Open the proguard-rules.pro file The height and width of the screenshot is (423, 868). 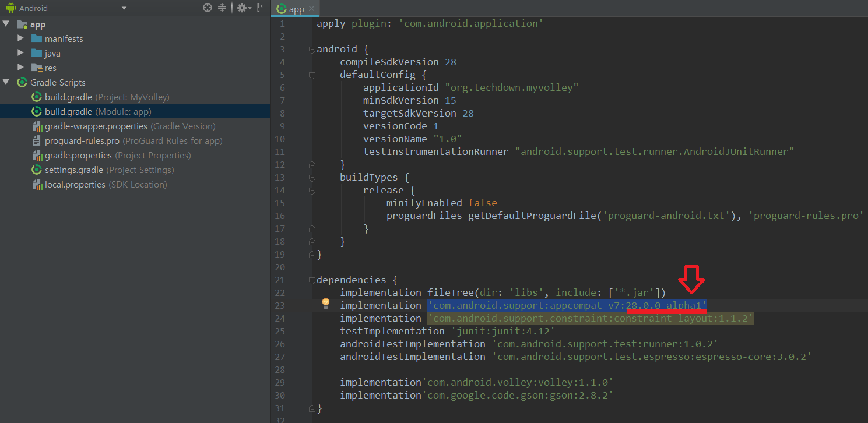pyautogui.click(x=82, y=140)
